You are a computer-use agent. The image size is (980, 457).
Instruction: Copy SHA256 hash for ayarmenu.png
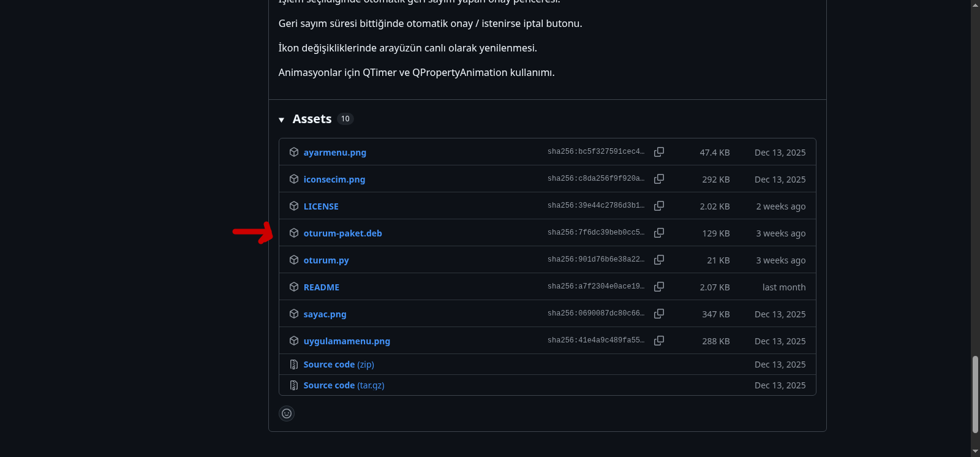659,152
